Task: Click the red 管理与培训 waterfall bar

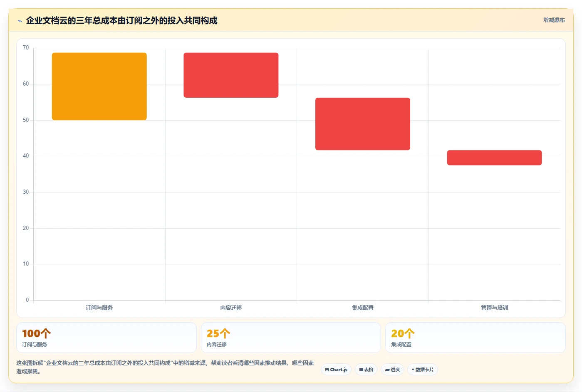Action: pyautogui.click(x=494, y=158)
